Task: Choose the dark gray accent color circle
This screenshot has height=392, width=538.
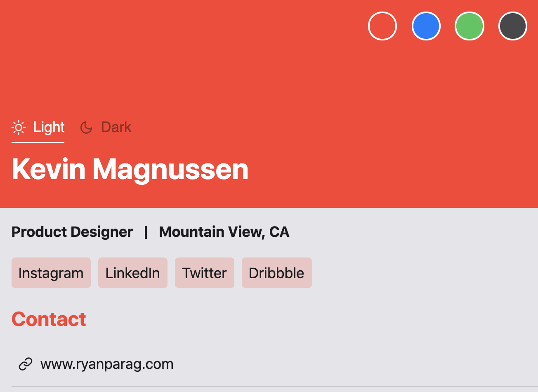Action: pyautogui.click(x=513, y=26)
